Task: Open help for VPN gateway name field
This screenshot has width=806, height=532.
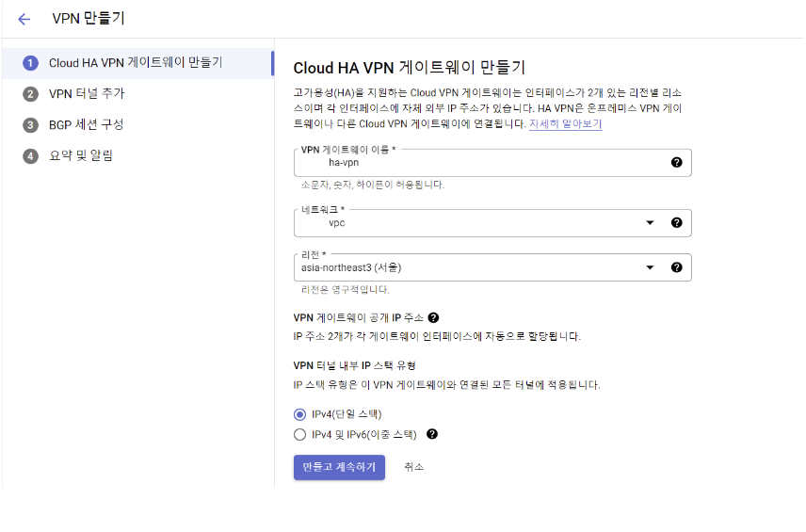Action: tap(676, 163)
